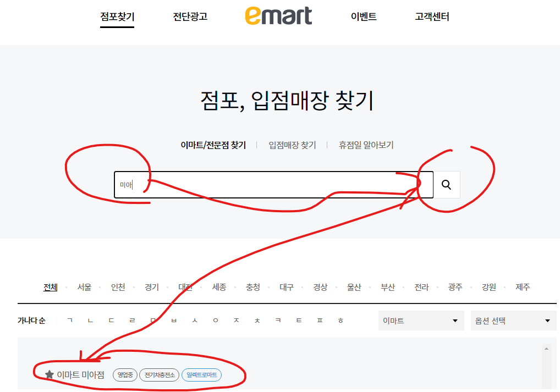Click the emart logo
This screenshot has width=560, height=392.
coord(278,16)
